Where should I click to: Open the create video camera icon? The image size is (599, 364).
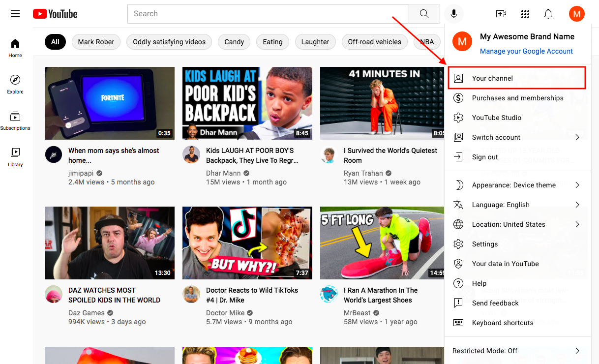coord(501,14)
